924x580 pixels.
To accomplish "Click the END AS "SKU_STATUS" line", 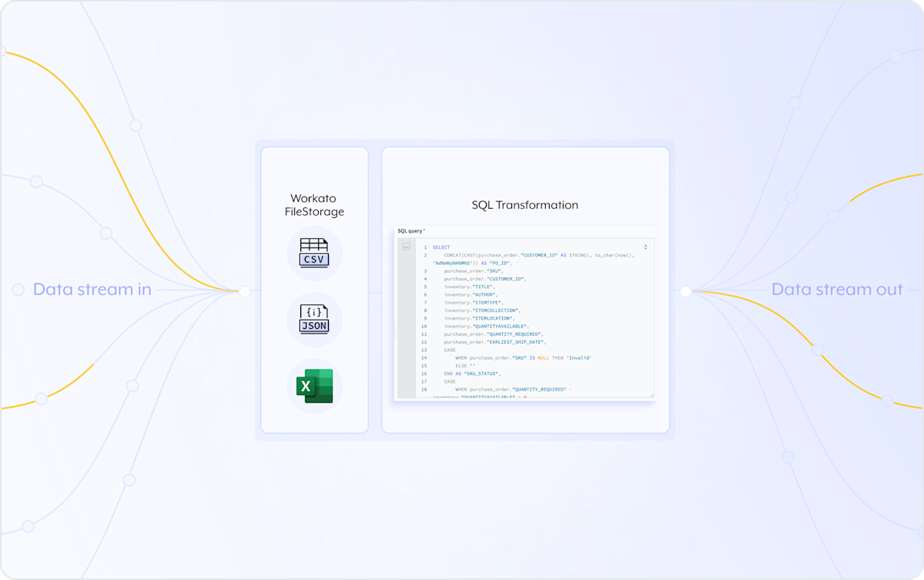I will pyautogui.click(x=472, y=374).
